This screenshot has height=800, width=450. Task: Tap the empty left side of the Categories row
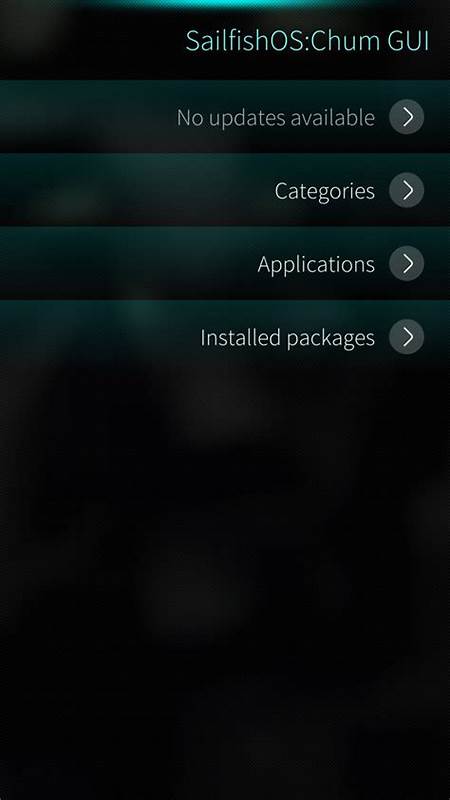(102, 190)
